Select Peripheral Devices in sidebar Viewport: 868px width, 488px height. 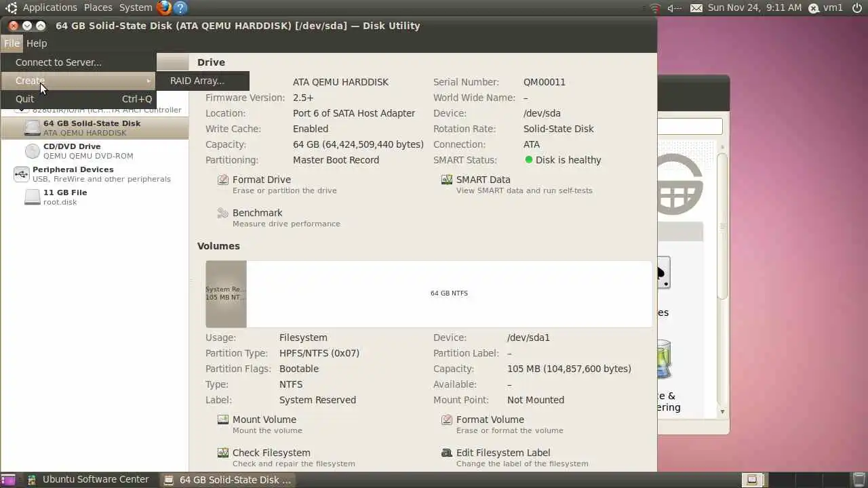[x=94, y=174]
